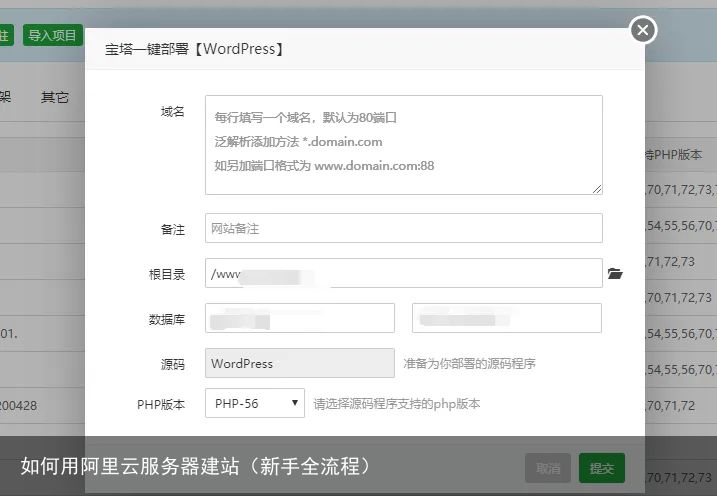Screen dimensions: 717x496
Task: Click the PHP版本 column header in background
Action: click(673, 155)
